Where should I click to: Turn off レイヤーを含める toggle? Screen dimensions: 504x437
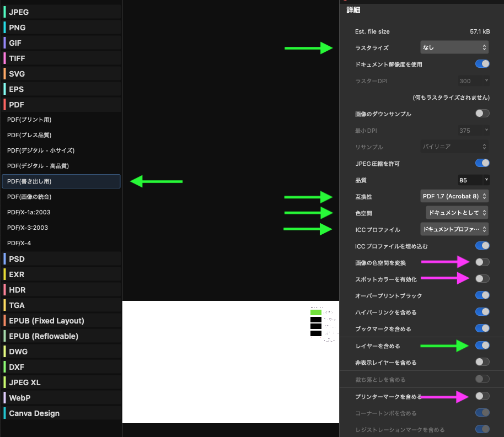(x=482, y=346)
